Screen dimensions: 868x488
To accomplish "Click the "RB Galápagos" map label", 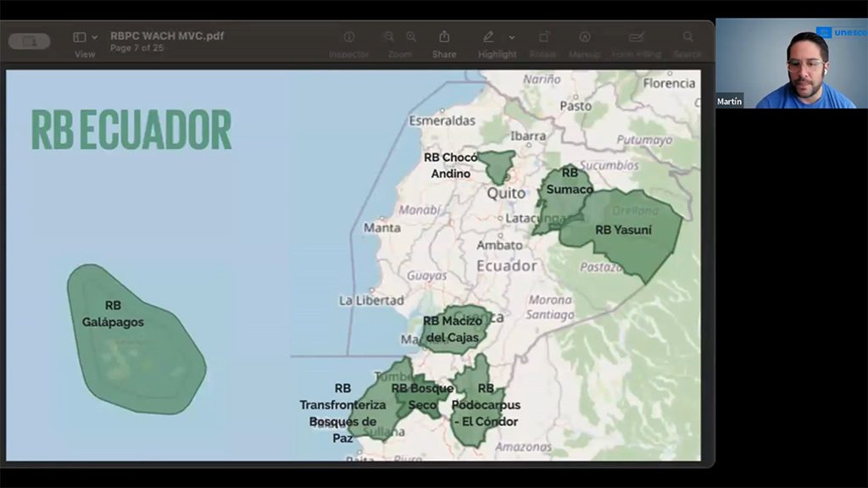I will [x=113, y=313].
